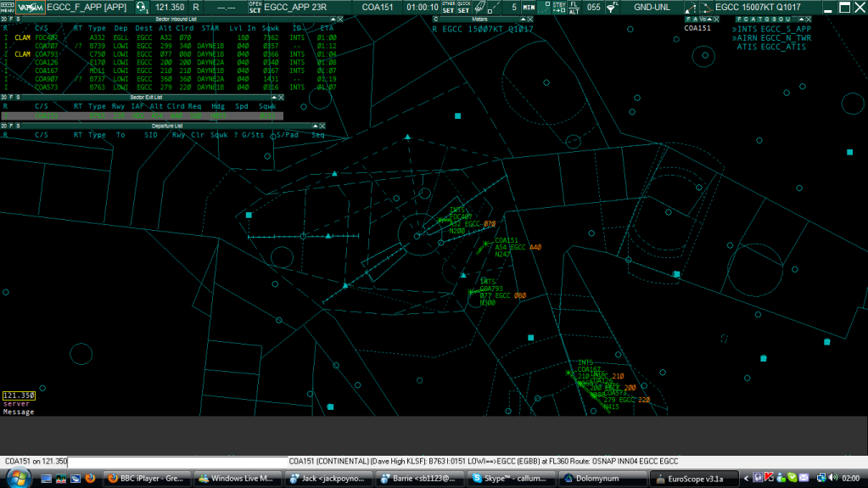Image resolution: width=868 pixels, height=488 pixels.
Task: Open the SCT sector file button
Action: coord(255,7)
